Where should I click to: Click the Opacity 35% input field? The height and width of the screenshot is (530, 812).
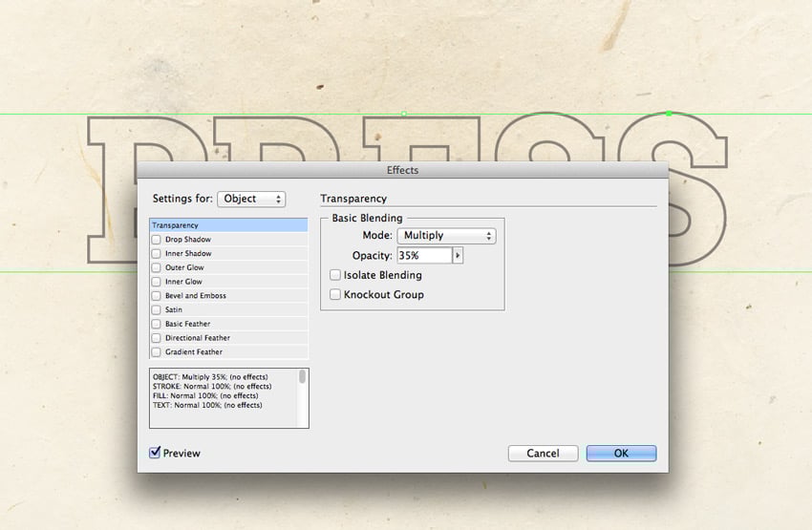423,256
